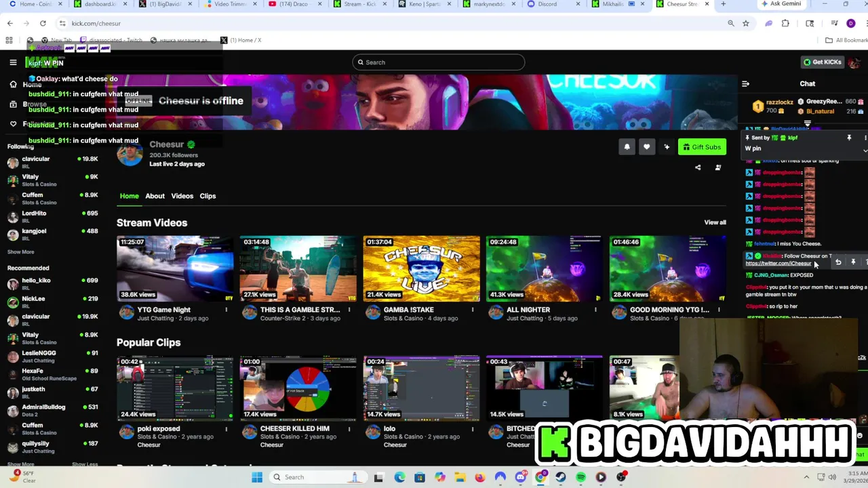Viewport: 868px width, 488px height.
Task: Expand the pinned W pin message chevron
Action: coord(865,150)
